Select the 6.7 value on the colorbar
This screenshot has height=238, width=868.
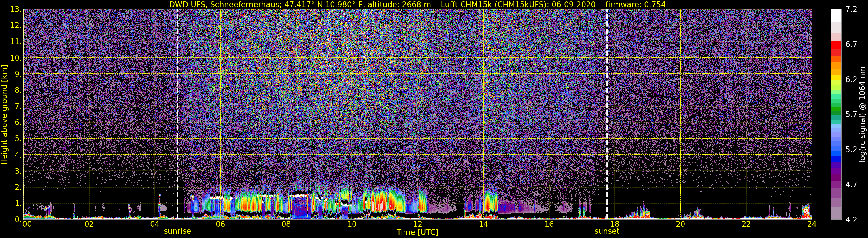pyautogui.click(x=851, y=44)
